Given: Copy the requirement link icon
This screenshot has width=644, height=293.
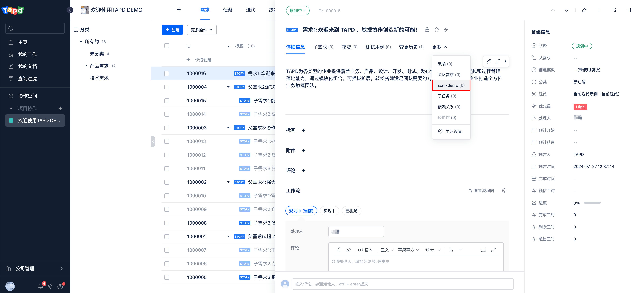Looking at the screenshot, I should 446,30.
